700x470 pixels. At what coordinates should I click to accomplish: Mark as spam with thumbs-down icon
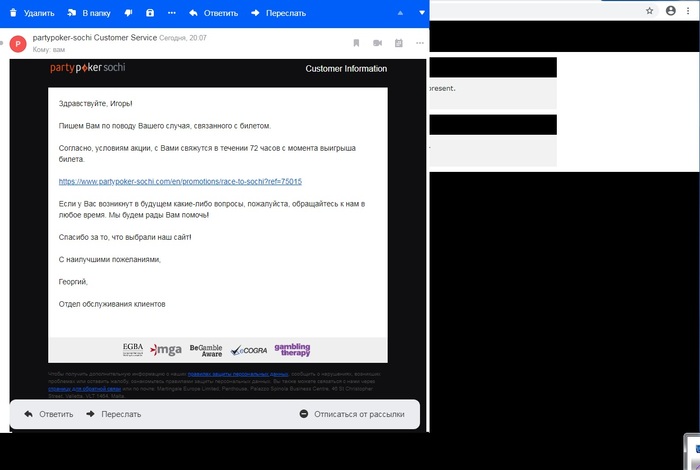(129, 13)
